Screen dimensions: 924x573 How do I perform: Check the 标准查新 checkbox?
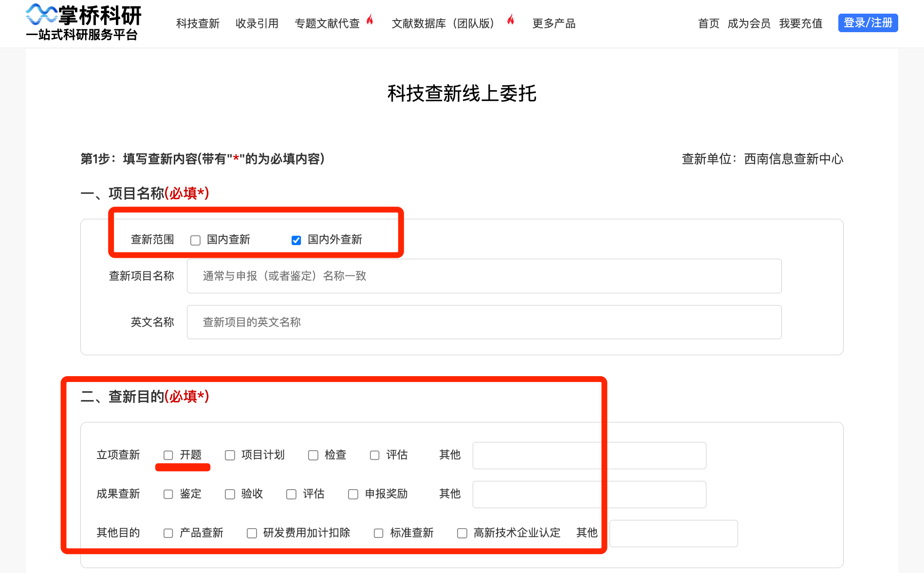pyautogui.click(x=378, y=533)
